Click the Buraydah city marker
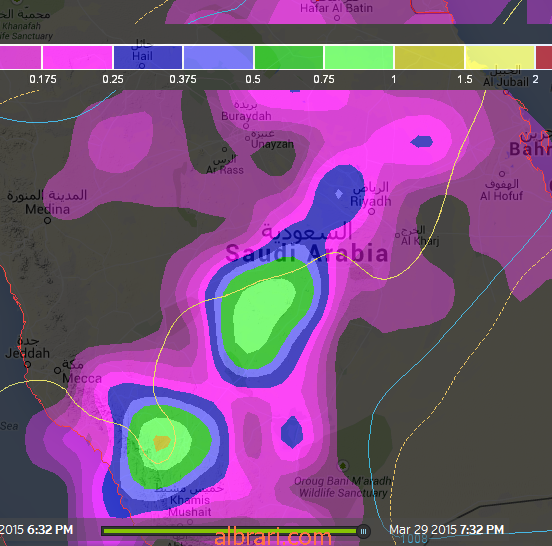The image size is (552, 546). pyautogui.click(x=246, y=126)
